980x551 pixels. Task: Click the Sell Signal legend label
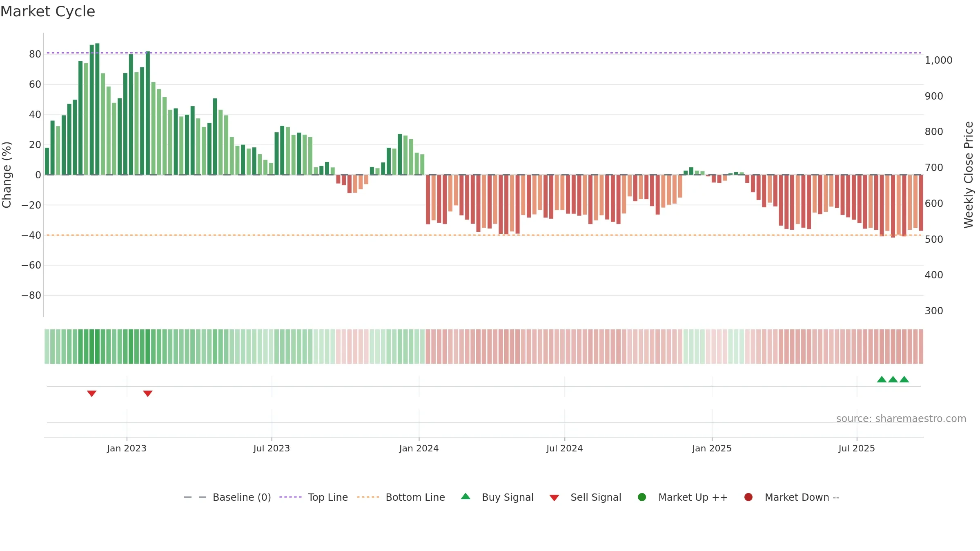pyautogui.click(x=596, y=497)
